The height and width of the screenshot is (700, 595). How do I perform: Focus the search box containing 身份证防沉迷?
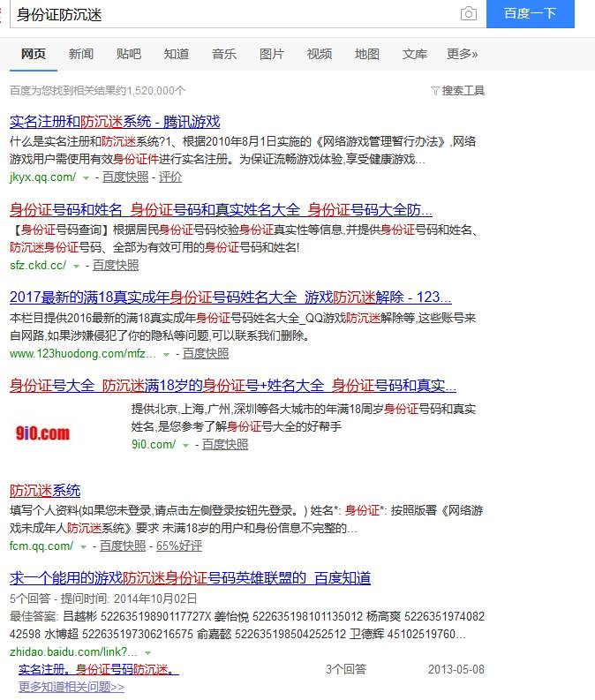(248, 14)
